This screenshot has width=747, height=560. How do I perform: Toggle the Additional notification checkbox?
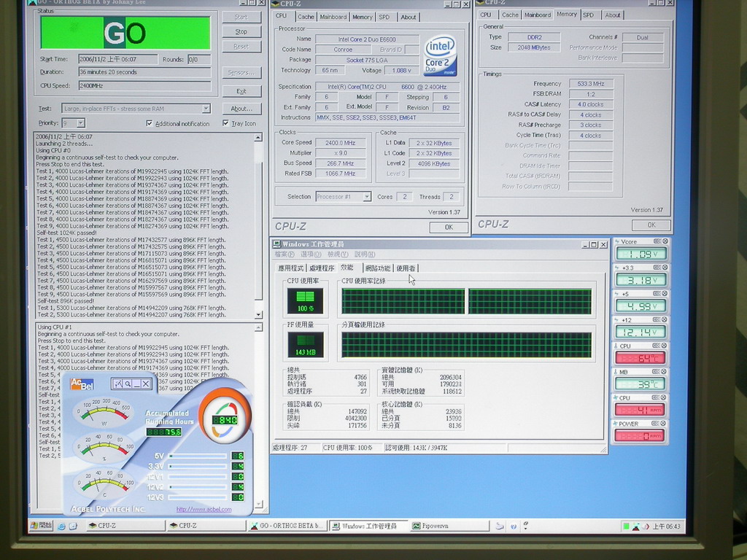click(x=149, y=123)
